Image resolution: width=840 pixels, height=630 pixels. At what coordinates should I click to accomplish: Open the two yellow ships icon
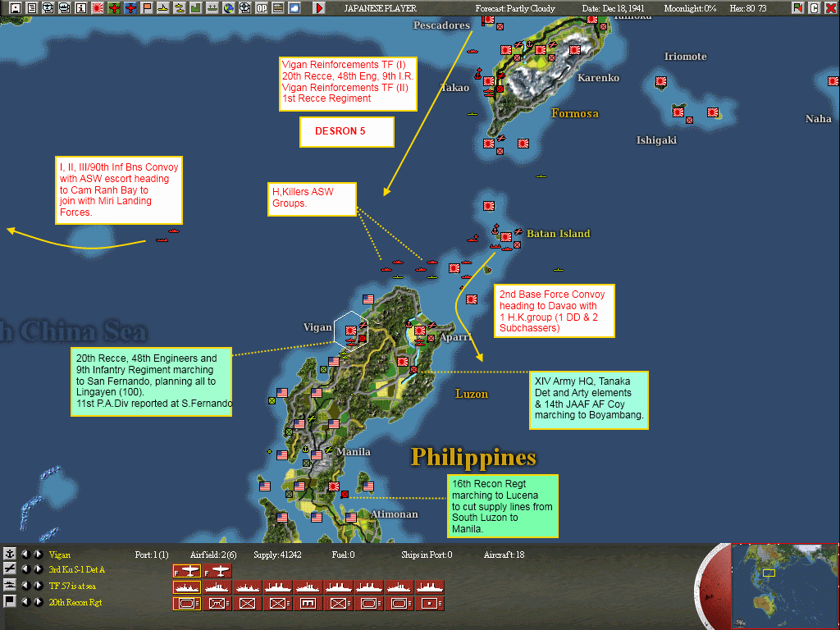pyautogui.click(x=180, y=8)
